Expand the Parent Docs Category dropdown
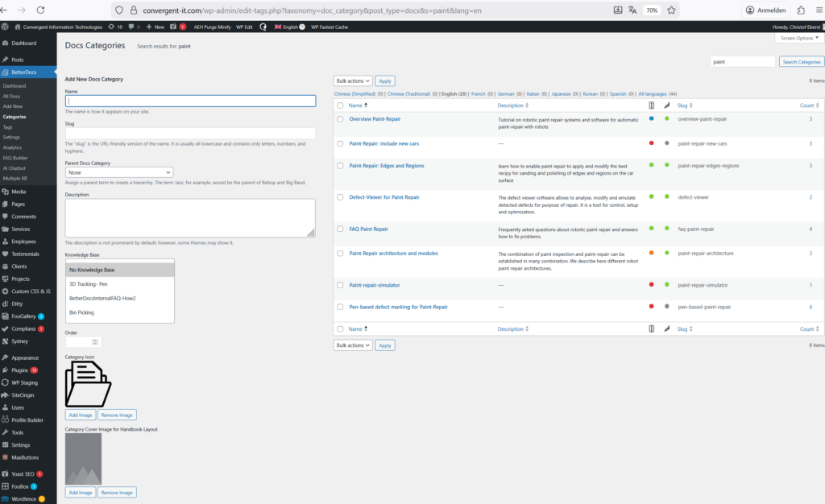This screenshot has height=504, width=825. click(x=119, y=172)
